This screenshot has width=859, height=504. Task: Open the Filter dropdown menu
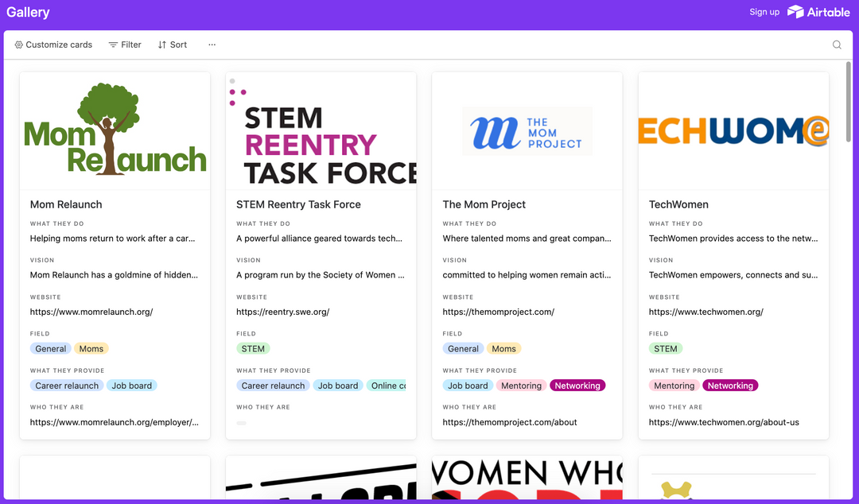125,45
